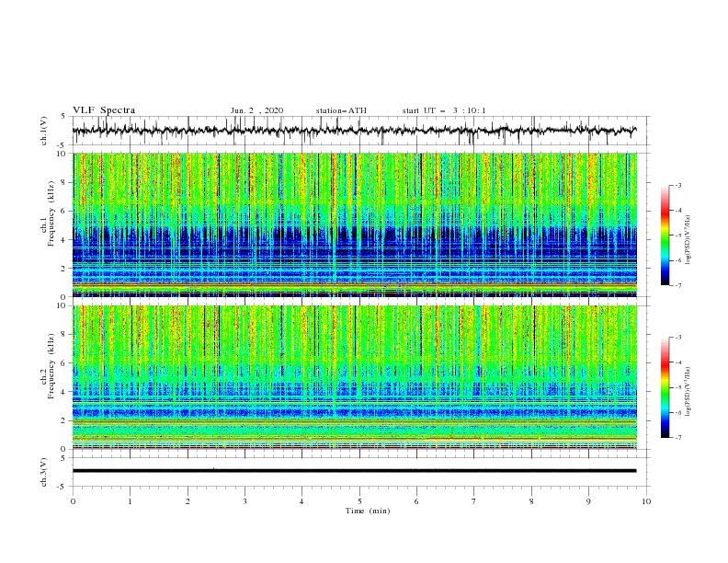Click the "8" tick on the time axis
Screen dimensions: 728x563
click(531, 501)
